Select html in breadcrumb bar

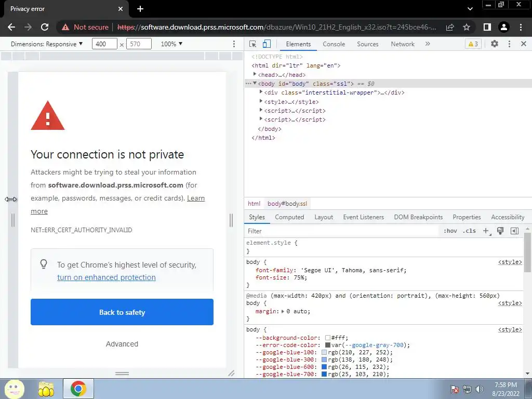tap(254, 204)
